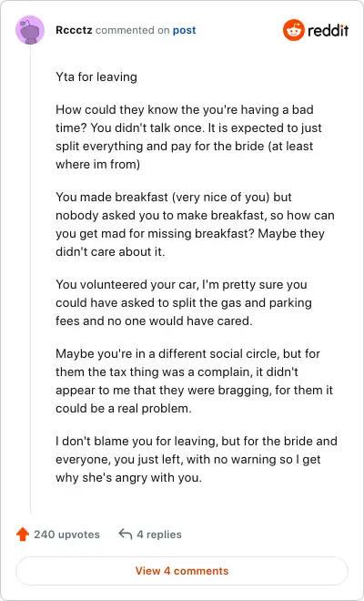364x601 pixels.
Task: Open the Rccctz username profile link
Action: point(74,30)
